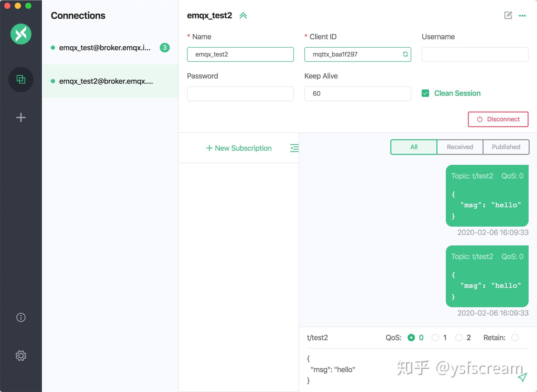Hide subscriptions list with collapse icon
This screenshot has width=537, height=392.
[294, 148]
